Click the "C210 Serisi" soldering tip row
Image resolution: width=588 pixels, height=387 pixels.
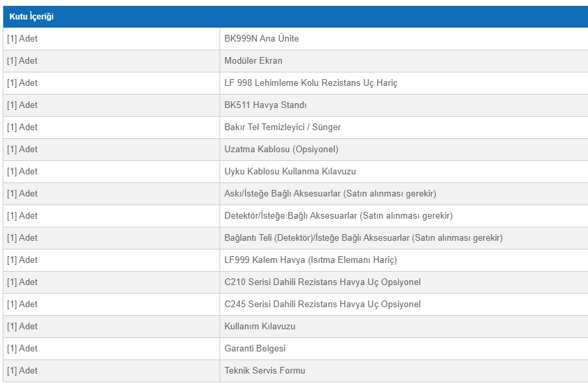click(x=322, y=282)
